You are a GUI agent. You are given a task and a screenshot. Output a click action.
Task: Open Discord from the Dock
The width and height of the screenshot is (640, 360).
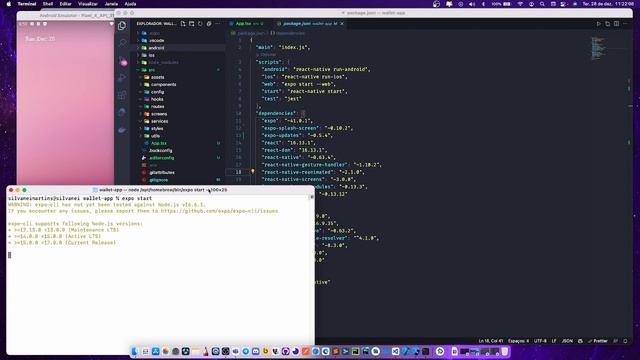pyautogui.click(x=256, y=351)
